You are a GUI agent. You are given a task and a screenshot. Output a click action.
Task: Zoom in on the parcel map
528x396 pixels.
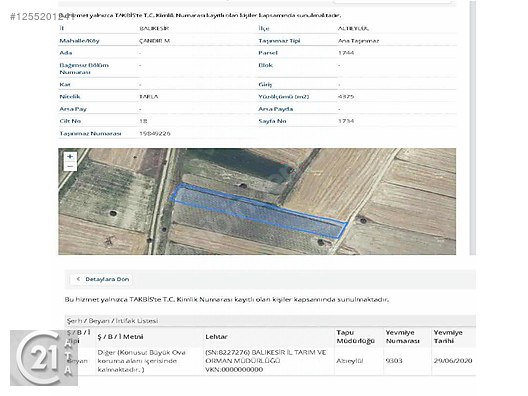[70, 157]
